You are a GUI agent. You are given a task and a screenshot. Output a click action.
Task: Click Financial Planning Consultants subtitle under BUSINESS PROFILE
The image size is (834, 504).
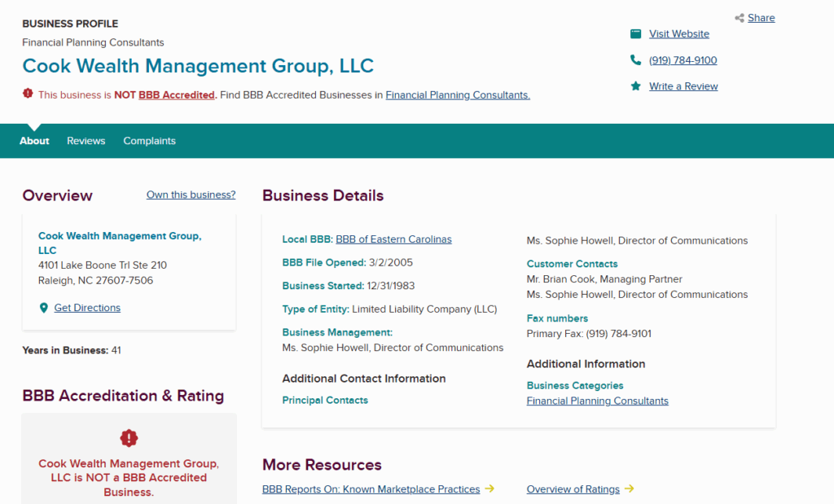pyautogui.click(x=93, y=42)
